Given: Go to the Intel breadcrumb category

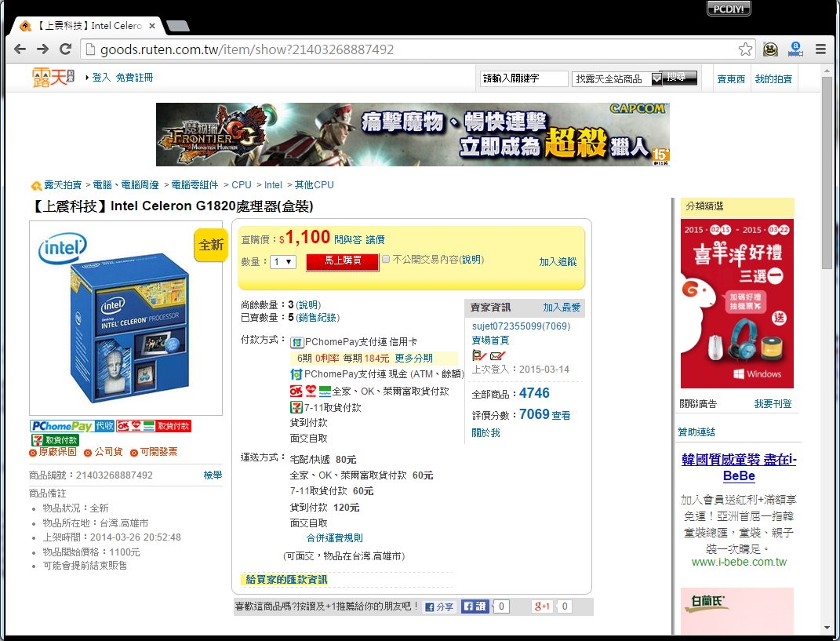Looking at the screenshot, I should [273, 185].
